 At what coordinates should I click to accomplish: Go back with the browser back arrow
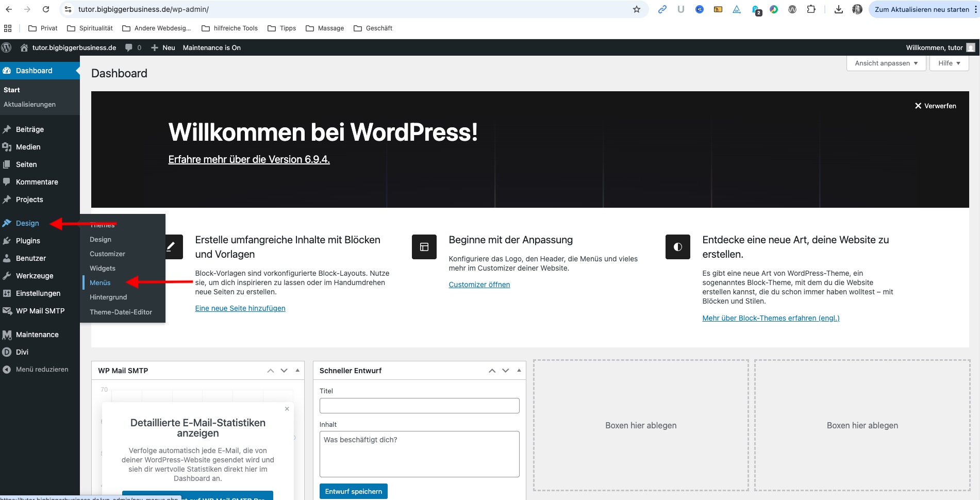pos(9,9)
